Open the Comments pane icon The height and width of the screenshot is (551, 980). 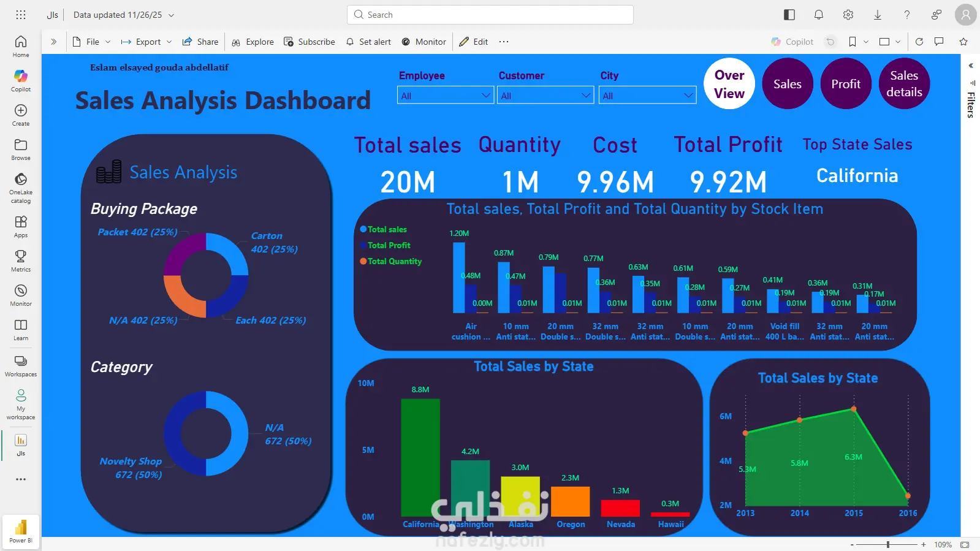tap(939, 42)
